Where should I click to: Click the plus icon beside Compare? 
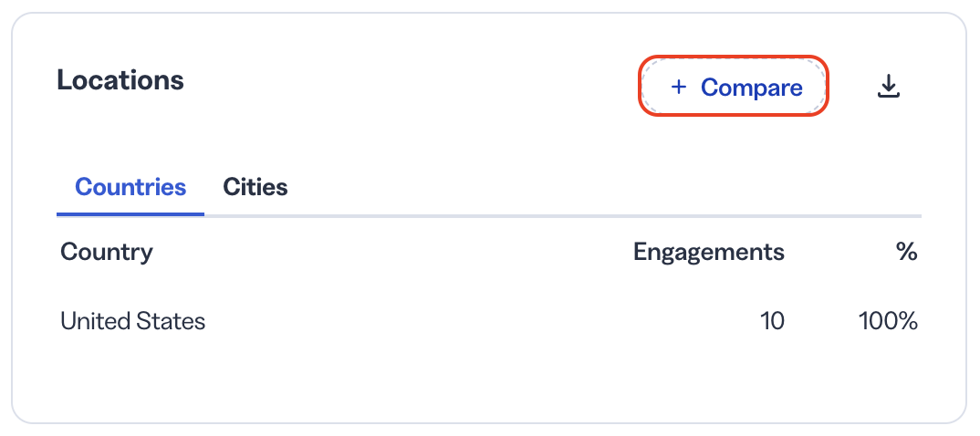coord(678,87)
